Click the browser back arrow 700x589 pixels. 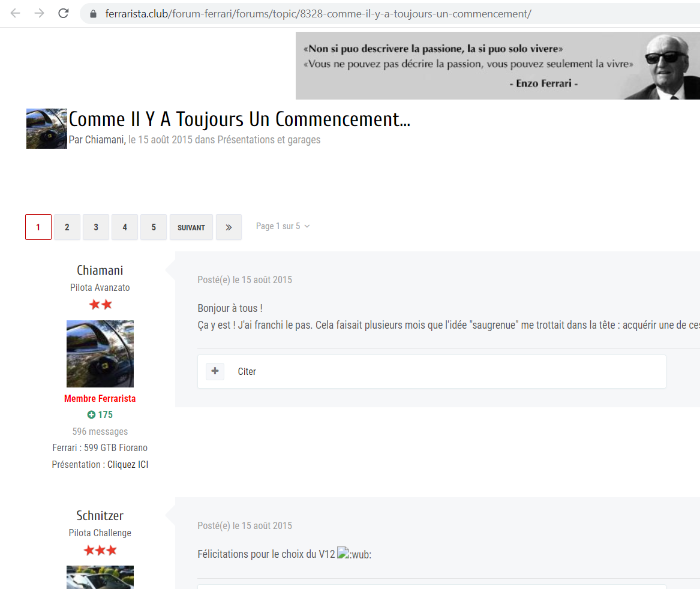point(15,13)
